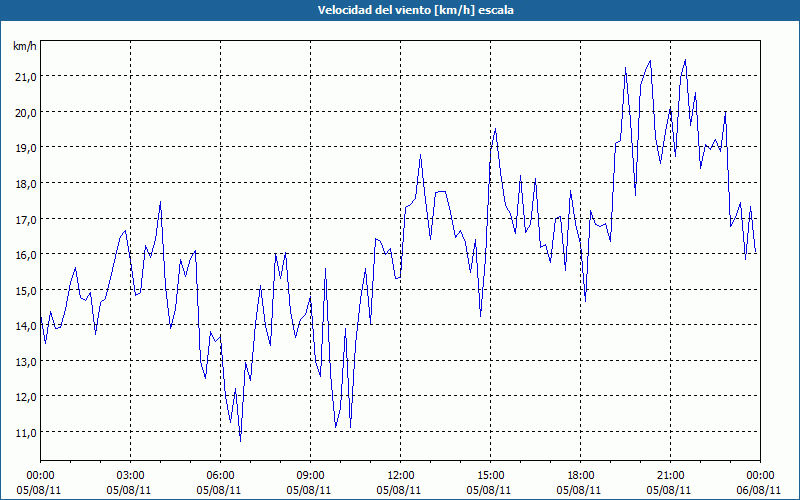This screenshot has width=800, height=500.
Task: Click the 06/08/11 date label
Action: (759, 490)
